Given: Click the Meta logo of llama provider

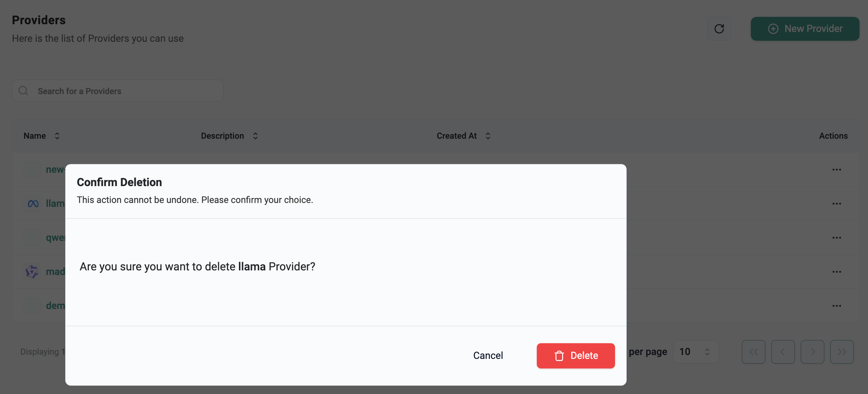Looking at the screenshot, I should (x=33, y=204).
